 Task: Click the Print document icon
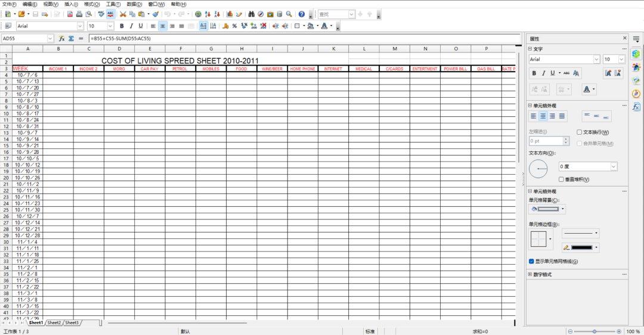pos(79,14)
